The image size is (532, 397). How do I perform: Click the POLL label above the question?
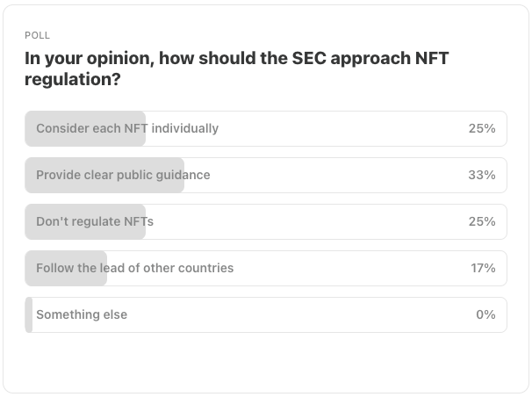coord(38,35)
